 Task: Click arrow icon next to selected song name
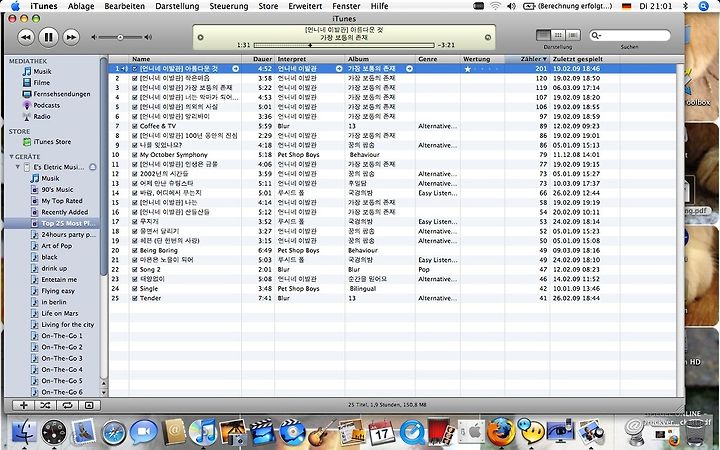(236, 68)
